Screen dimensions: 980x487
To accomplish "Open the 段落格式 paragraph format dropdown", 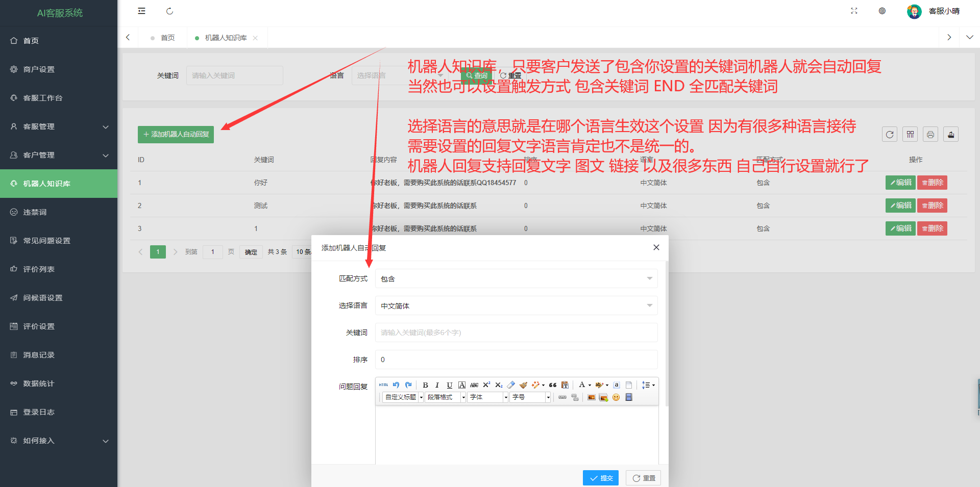I will 445,397.
